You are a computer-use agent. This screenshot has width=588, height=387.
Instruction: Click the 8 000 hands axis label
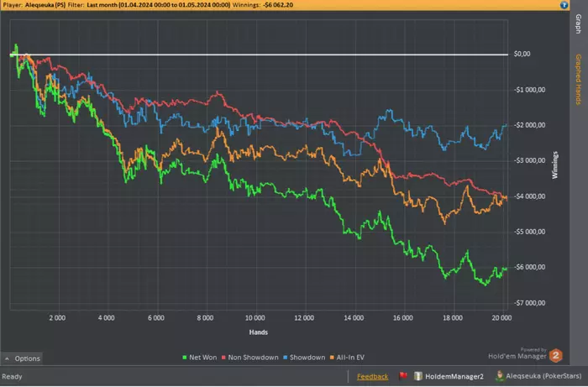point(205,317)
